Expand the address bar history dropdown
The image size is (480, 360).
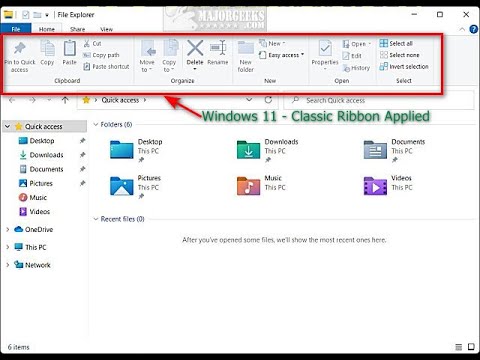point(249,100)
